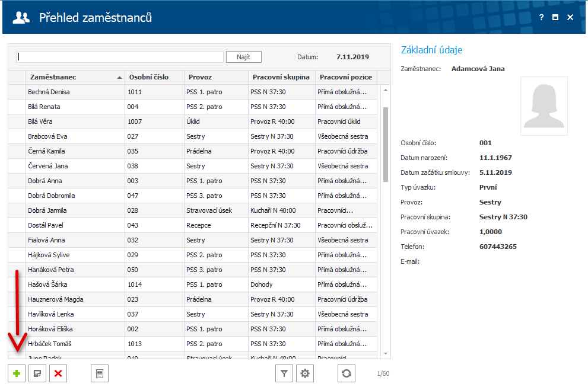Open the document detail icon button
Viewport: 588px width, 390px height.
[x=100, y=373]
